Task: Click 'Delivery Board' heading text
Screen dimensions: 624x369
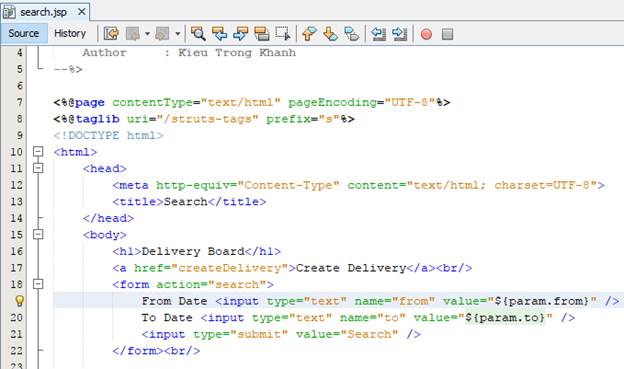Action: tap(193, 251)
